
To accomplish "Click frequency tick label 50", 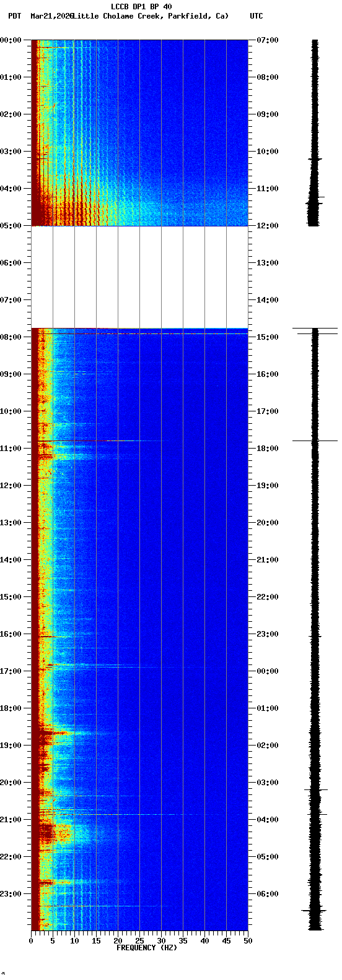I will pyautogui.click(x=248, y=941).
